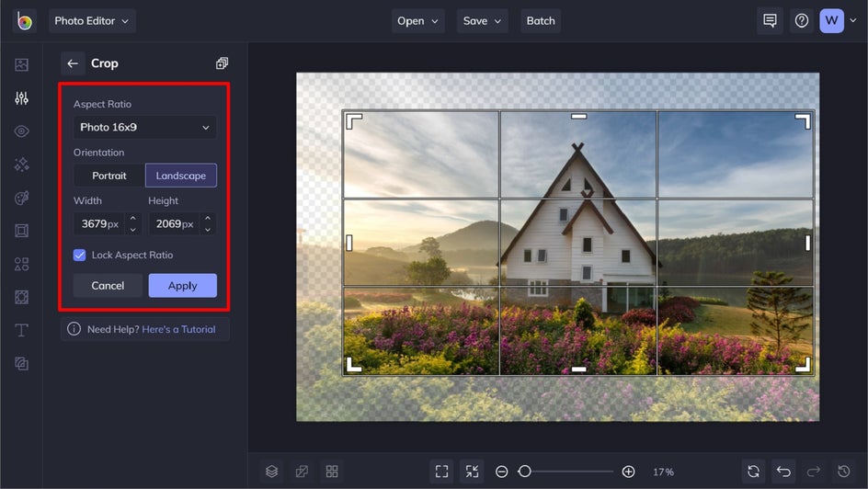This screenshot has height=489, width=868.
Task: Open the feedback chat icon
Action: coord(770,21)
